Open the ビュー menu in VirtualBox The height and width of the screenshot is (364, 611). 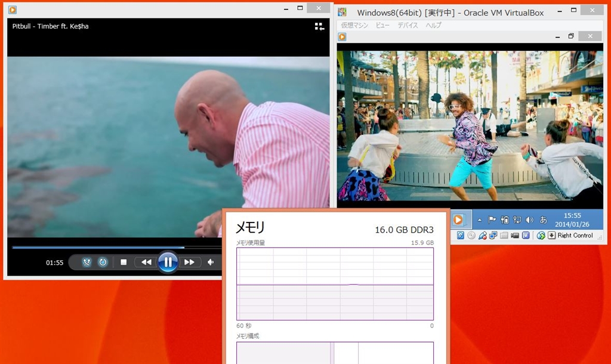point(382,25)
